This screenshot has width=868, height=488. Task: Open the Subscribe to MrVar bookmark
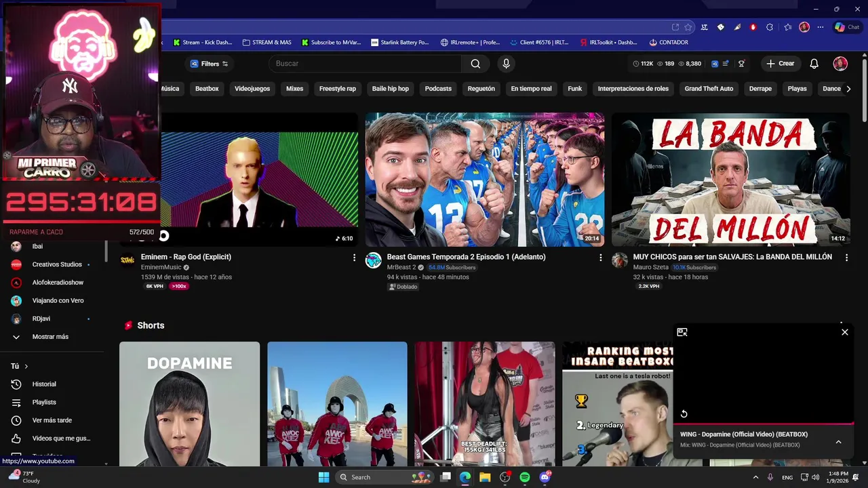point(331,42)
